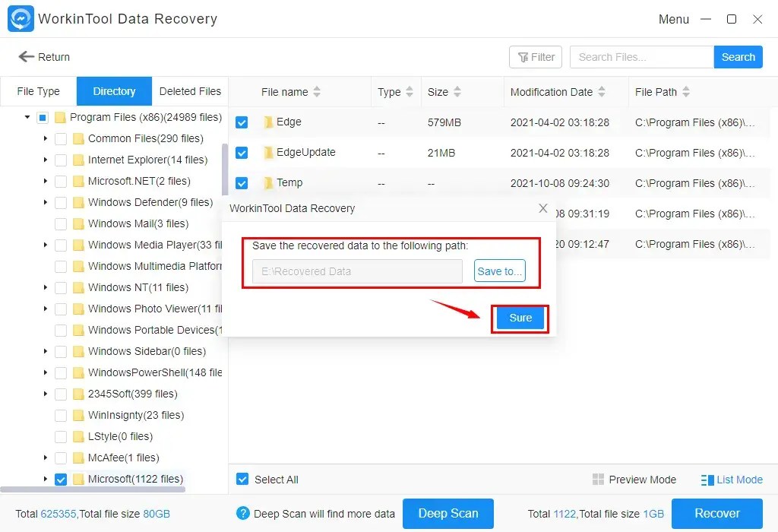778x532 pixels.
Task: Open the Menu in the title bar
Action: [673, 19]
